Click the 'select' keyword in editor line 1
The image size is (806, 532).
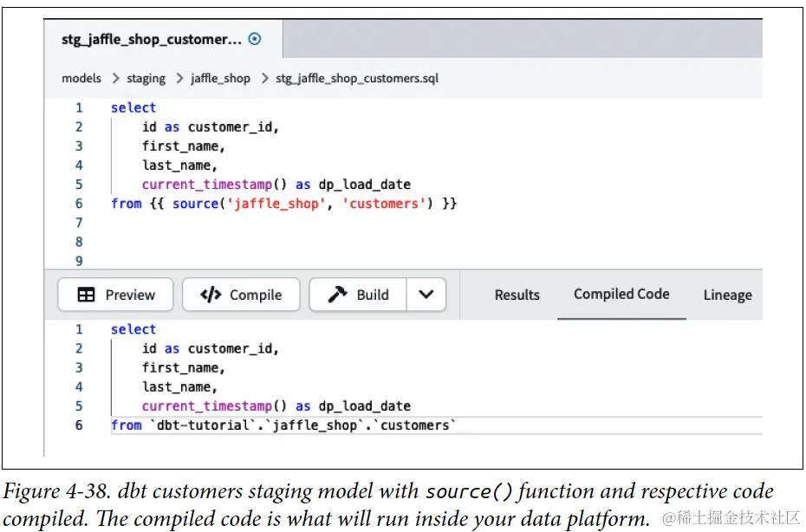(x=133, y=107)
